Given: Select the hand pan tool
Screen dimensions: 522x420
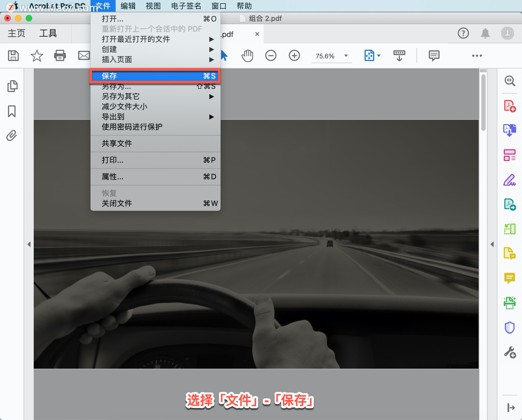Looking at the screenshot, I should 247,56.
